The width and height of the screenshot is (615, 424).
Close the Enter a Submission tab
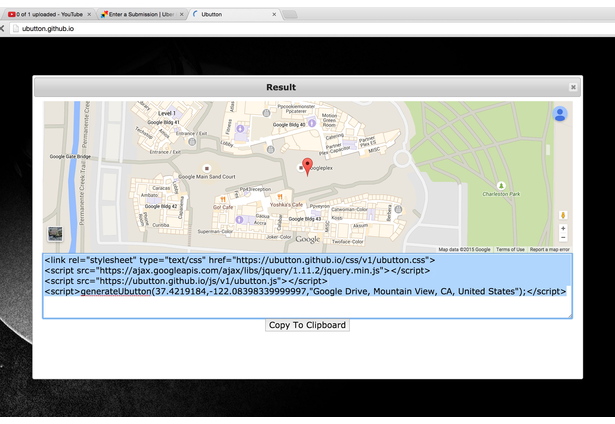point(181,15)
